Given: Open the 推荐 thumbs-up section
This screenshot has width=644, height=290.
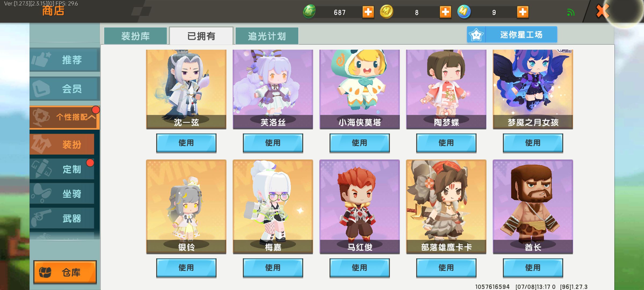Looking at the screenshot, I should pos(65,60).
